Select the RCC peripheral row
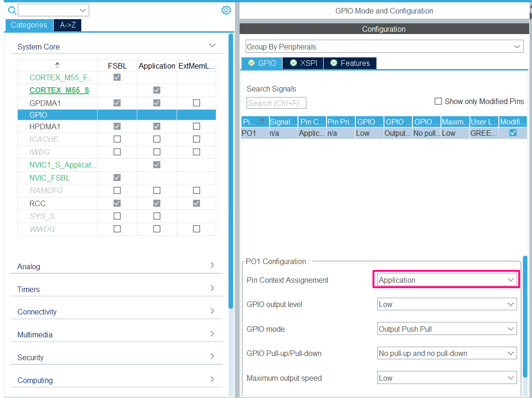This screenshot has height=398, width=532. (37, 203)
